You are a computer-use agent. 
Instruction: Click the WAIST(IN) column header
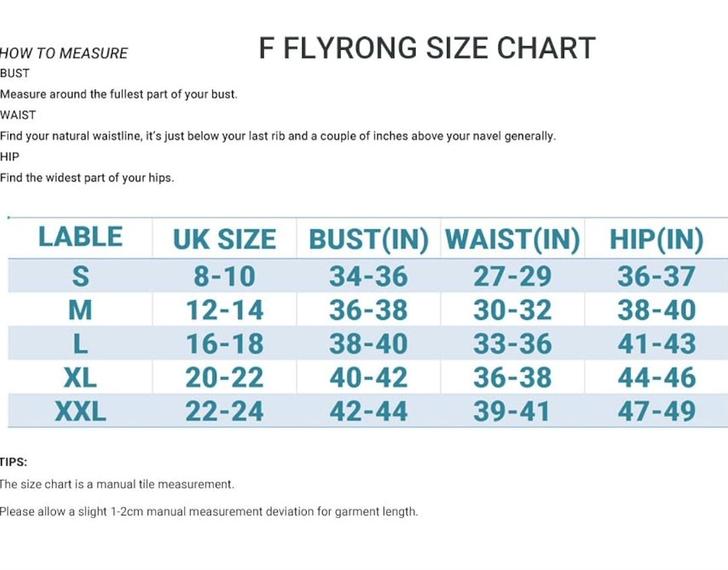(x=512, y=240)
